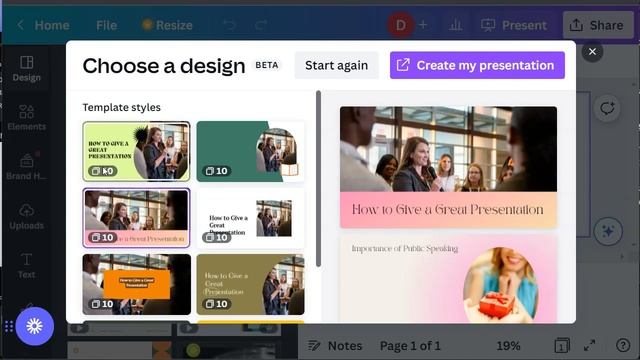Click the Present button

pyautogui.click(x=514, y=25)
